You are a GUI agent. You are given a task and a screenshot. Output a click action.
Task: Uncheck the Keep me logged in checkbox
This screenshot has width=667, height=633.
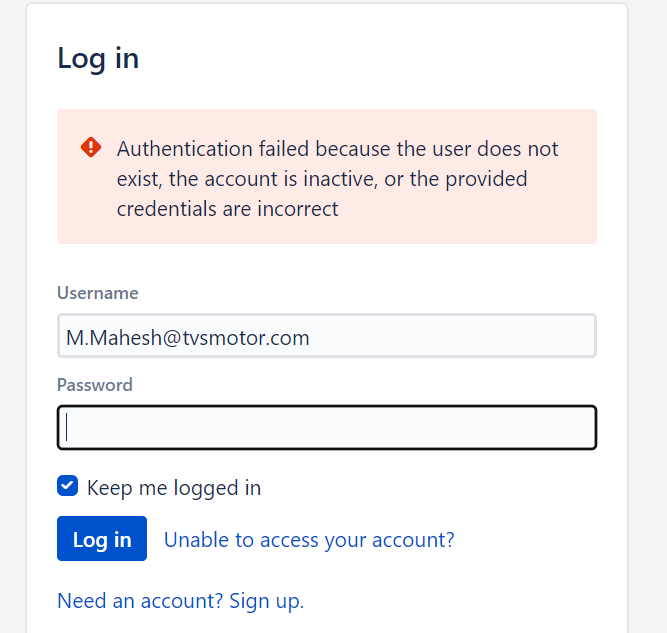(x=67, y=485)
